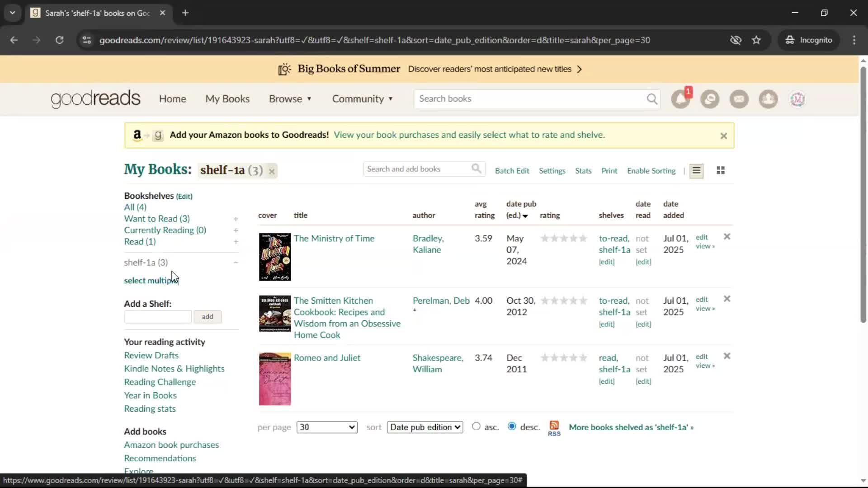The image size is (868, 488).
Task: Add Want to Read shelf with plus
Action: click(x=236, y=219)
